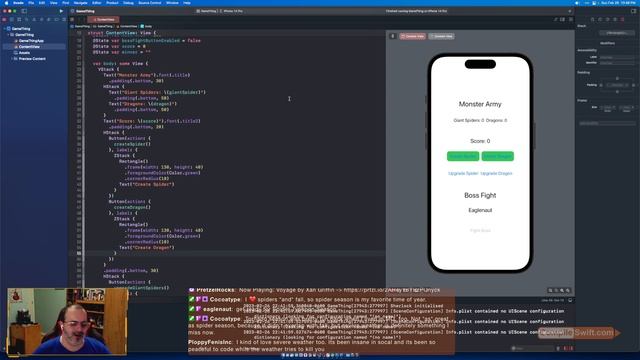Set preview canvas zoom to 100%

click(556, 290)
